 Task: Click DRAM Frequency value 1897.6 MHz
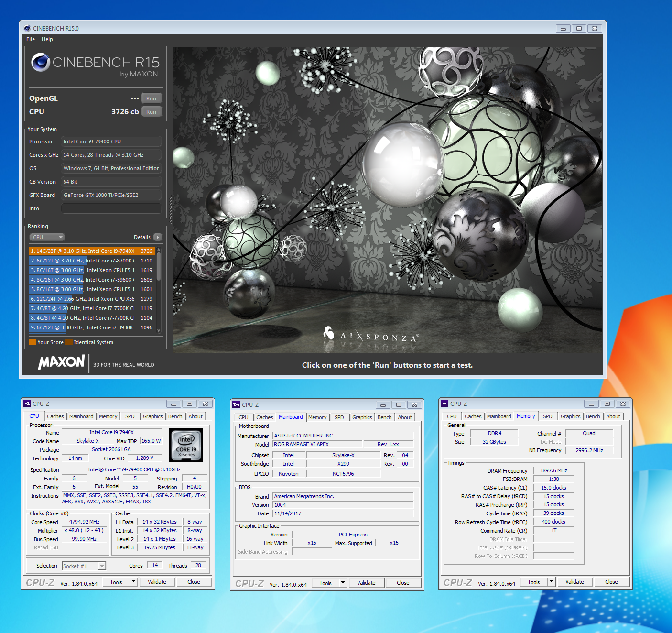(553, 470)
